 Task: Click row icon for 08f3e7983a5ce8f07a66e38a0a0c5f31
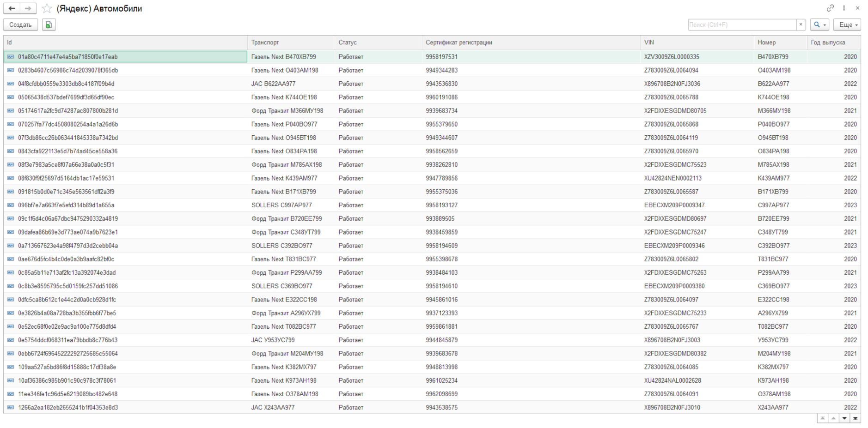[11, 165]
